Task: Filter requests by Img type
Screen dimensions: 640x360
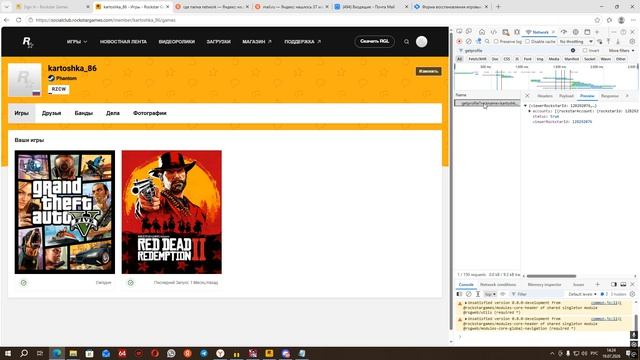Action: click(x=540, y=59)
